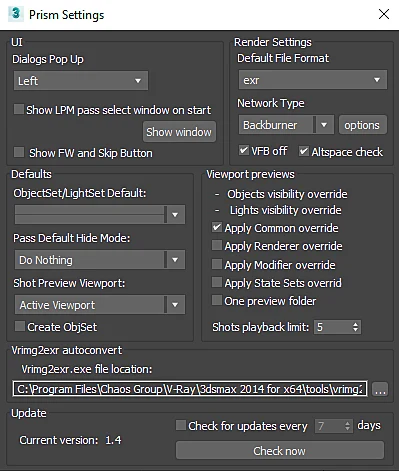This screenshot has width=399, height=471.
Task: Click the Check now update button
Action: click(x=280, y=451)
